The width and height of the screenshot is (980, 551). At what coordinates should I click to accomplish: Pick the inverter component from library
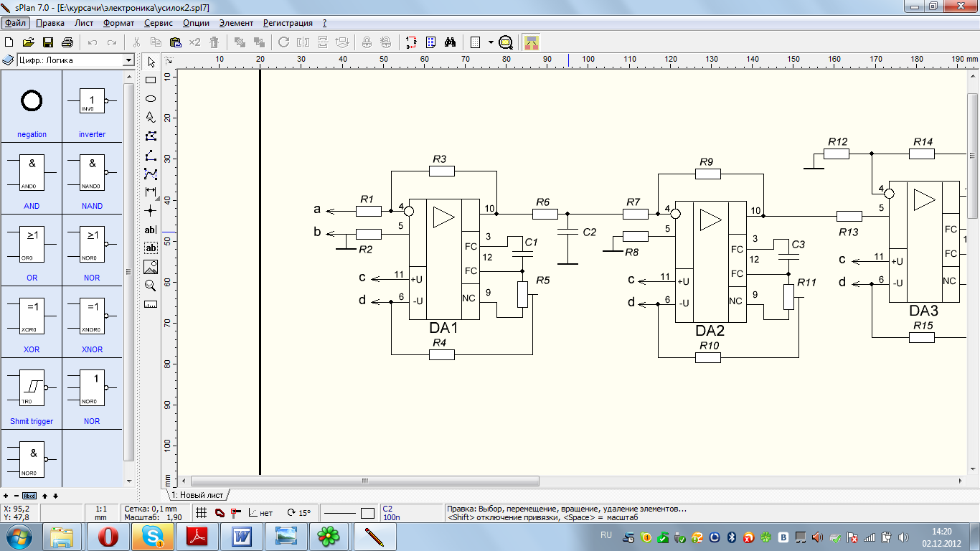coord(92,106)
